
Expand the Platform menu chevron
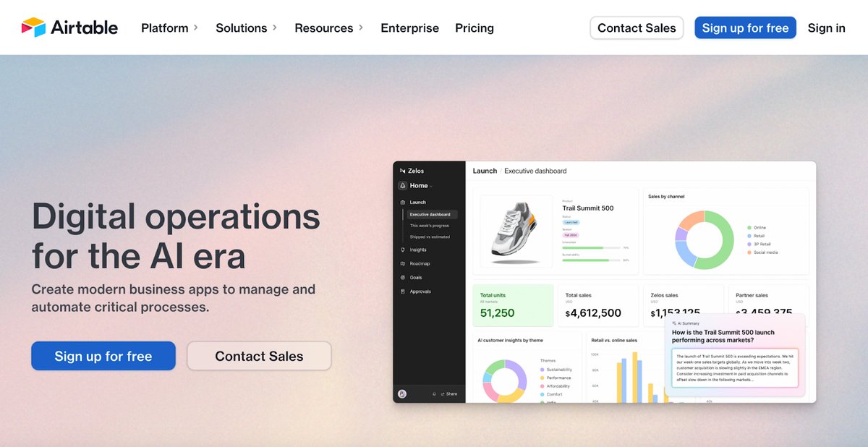coord(195,27)
